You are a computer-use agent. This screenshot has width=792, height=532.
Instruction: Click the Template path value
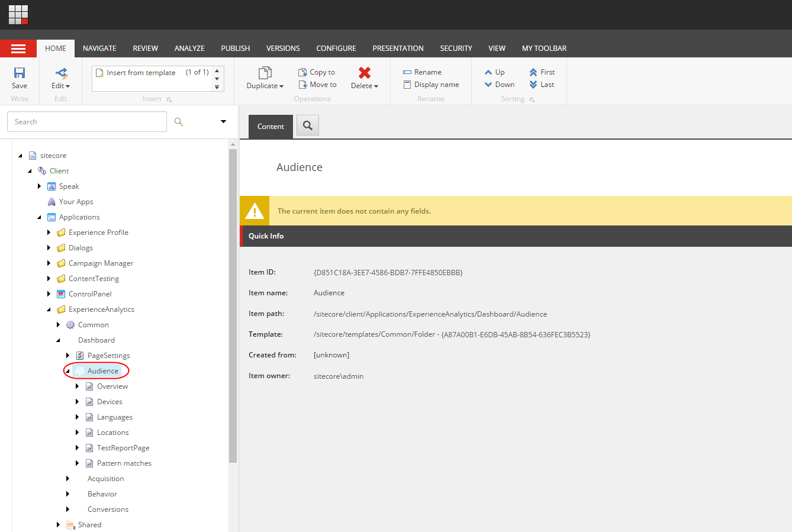click(452, 334)
